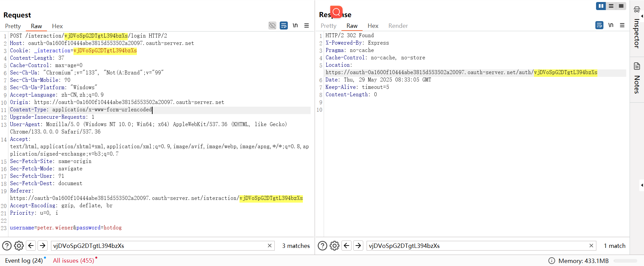Click into the Response search input field
Viewport: 644px width, 266px height.
coord(476,246)
